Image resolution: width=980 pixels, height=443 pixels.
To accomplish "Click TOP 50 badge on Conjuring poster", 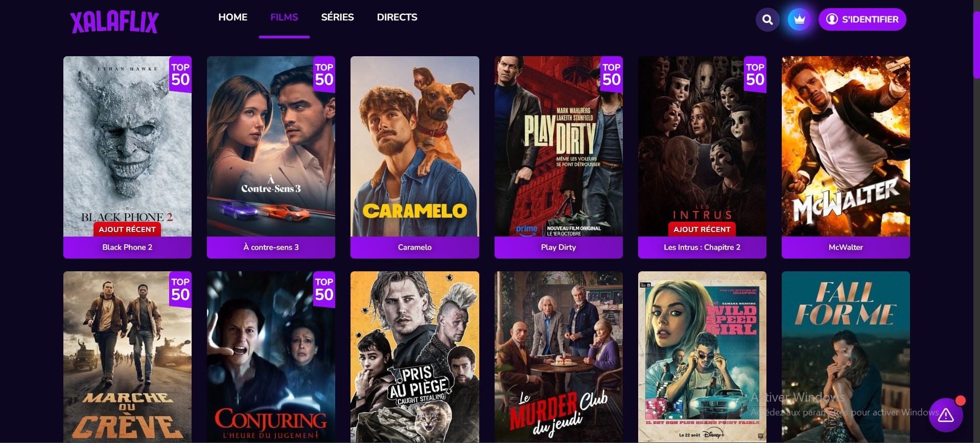I will (324, 290).
